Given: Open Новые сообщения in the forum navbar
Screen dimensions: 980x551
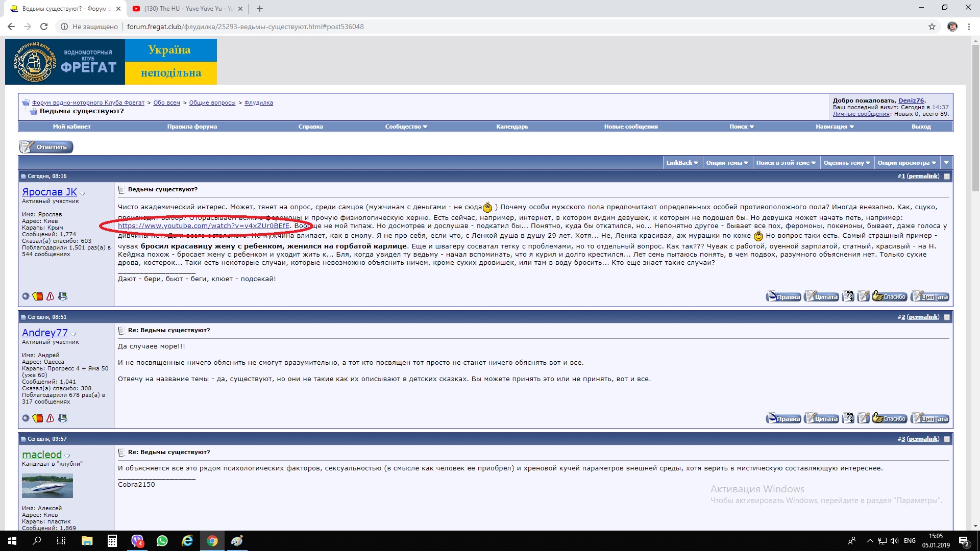Looking at the screenshot, I should [x=631, y=127].
